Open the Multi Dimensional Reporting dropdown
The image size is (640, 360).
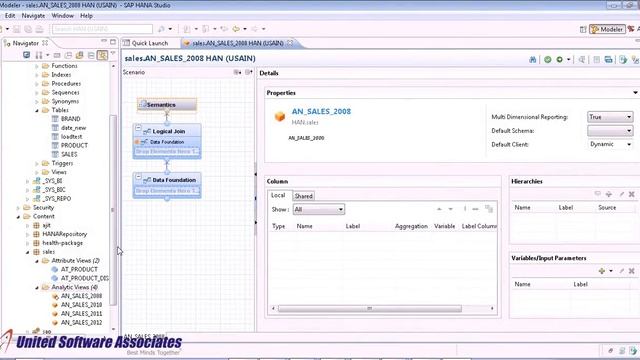pos(610,117)
